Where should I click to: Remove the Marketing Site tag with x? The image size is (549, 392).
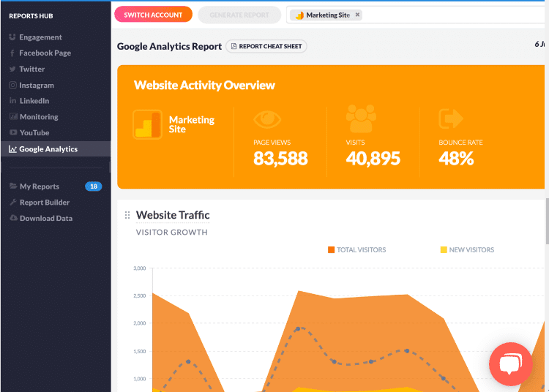coord(357,15)
